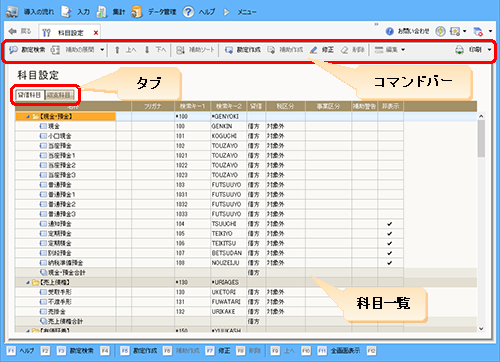Click the account icon beside 受取手形
The height and width of the screenshot is (362, 500).
pos(43,292)
